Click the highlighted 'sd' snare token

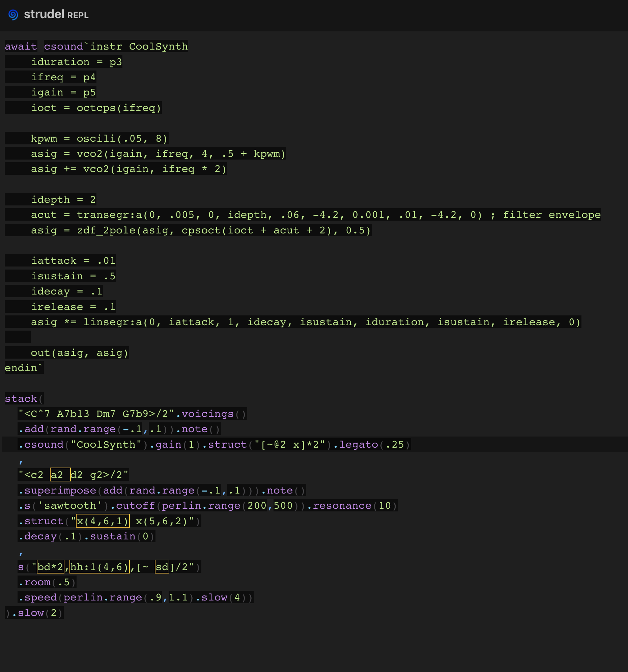coord(162,566)
